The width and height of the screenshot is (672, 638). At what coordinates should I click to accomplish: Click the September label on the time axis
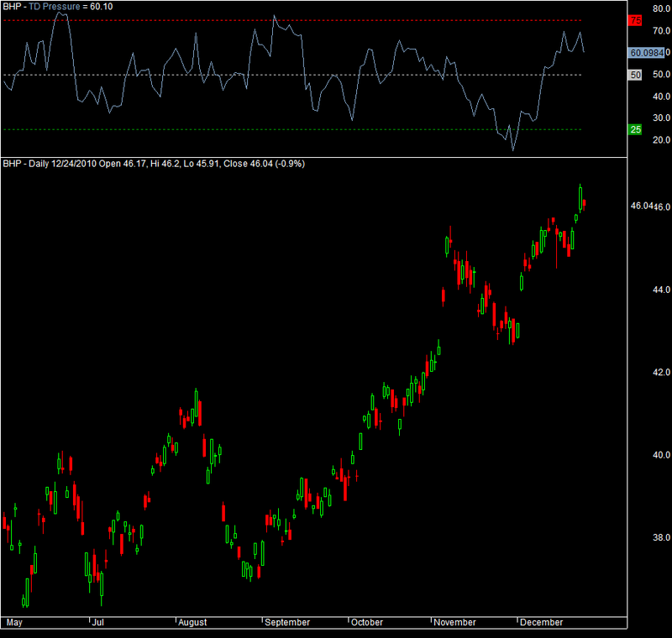coord(287,622)
